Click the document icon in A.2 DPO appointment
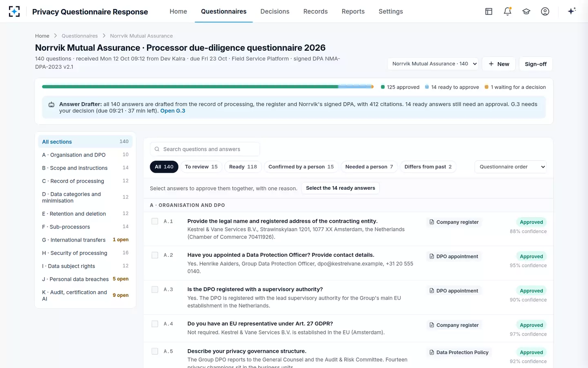This screenshot has width=588, height=368. (432, 256)
